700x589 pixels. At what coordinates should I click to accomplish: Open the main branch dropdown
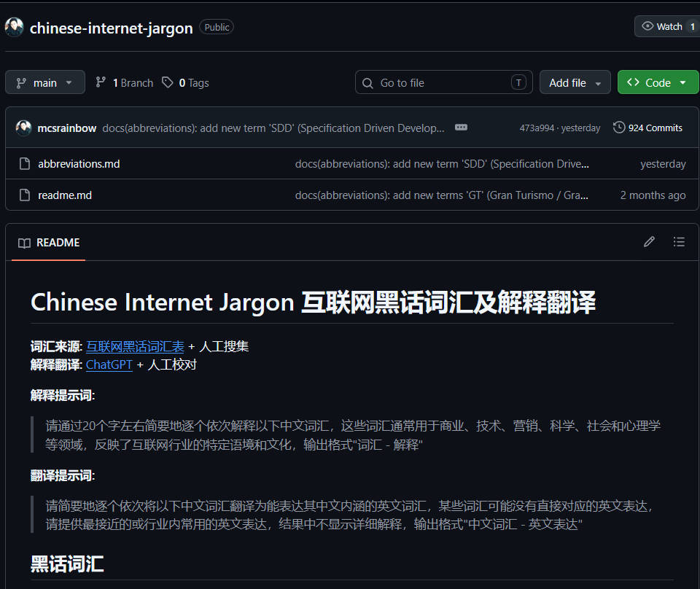coord(45,82)
